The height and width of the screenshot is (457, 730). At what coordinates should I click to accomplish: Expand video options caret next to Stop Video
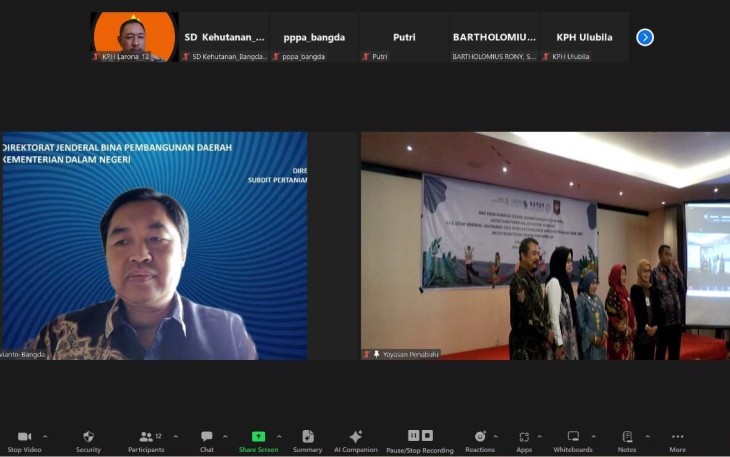tap(45, 437)
